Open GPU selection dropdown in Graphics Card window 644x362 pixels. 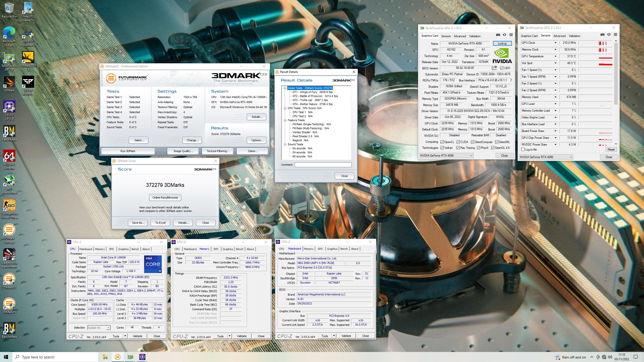(446, 156)
